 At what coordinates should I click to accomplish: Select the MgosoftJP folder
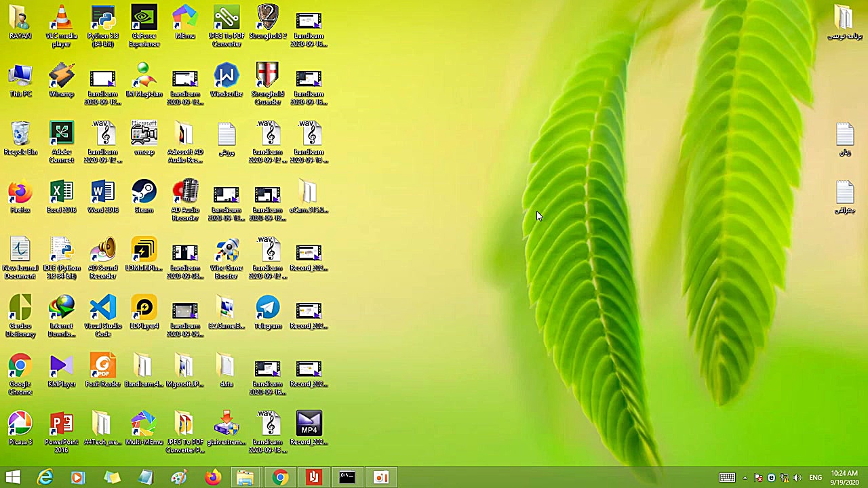coord(185,371)
